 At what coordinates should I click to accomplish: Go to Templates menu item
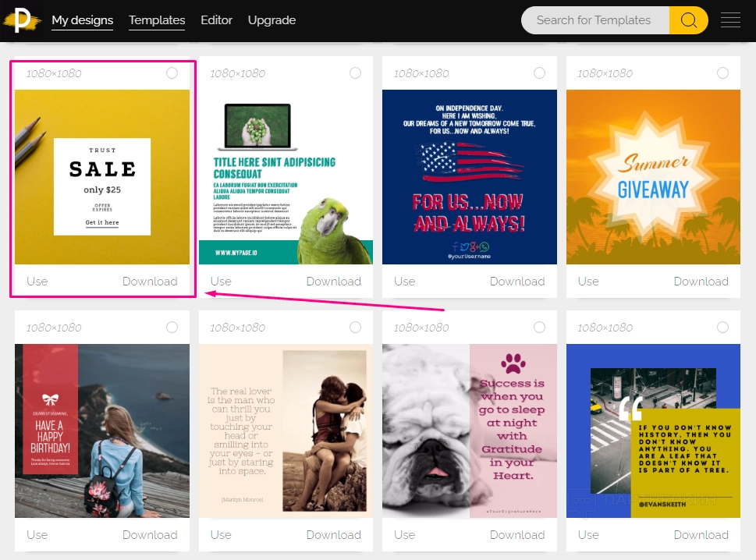click(x=157, y=20)
